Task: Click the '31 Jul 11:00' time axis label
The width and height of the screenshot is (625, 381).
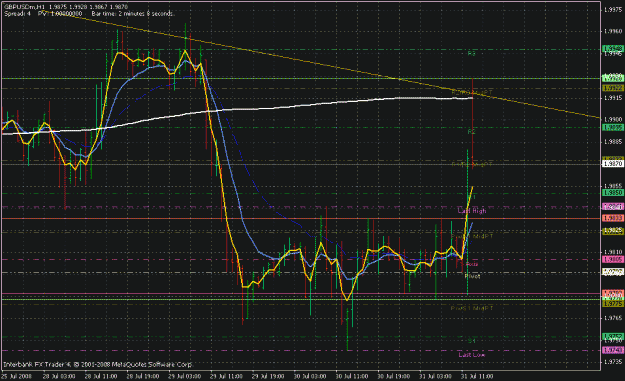Action: click(x=477, y=376)
